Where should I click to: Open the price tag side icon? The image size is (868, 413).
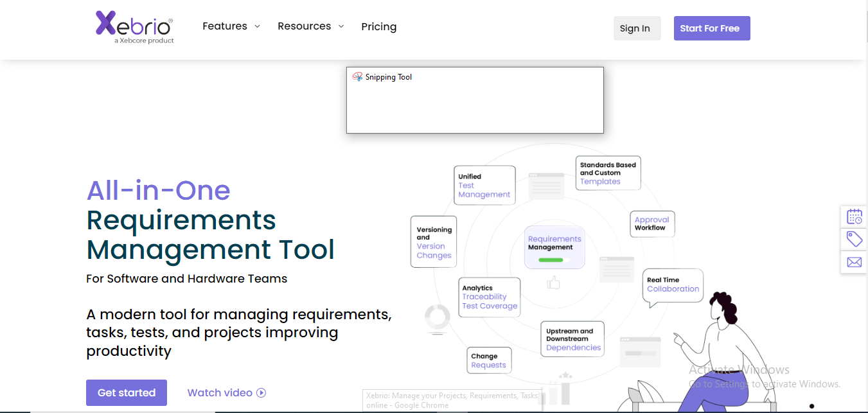coord(854,240)
